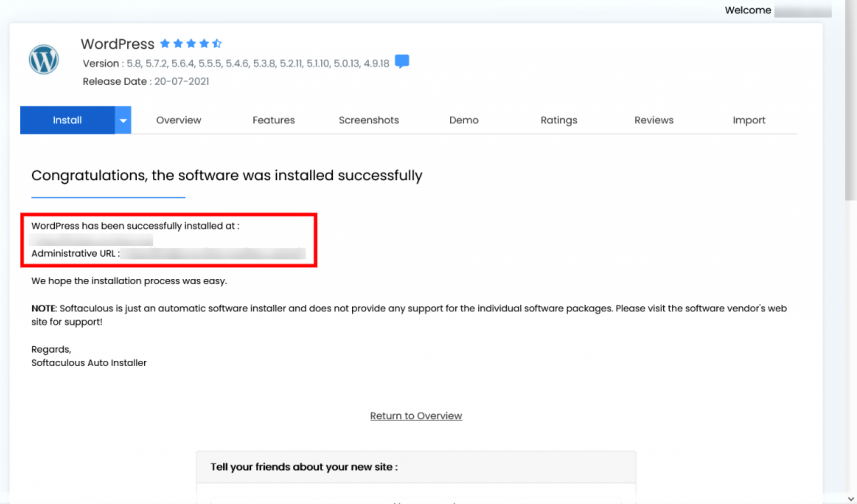The image size is (857, 504).
Task: Switch to the Import tab
Action: [749, 120]
